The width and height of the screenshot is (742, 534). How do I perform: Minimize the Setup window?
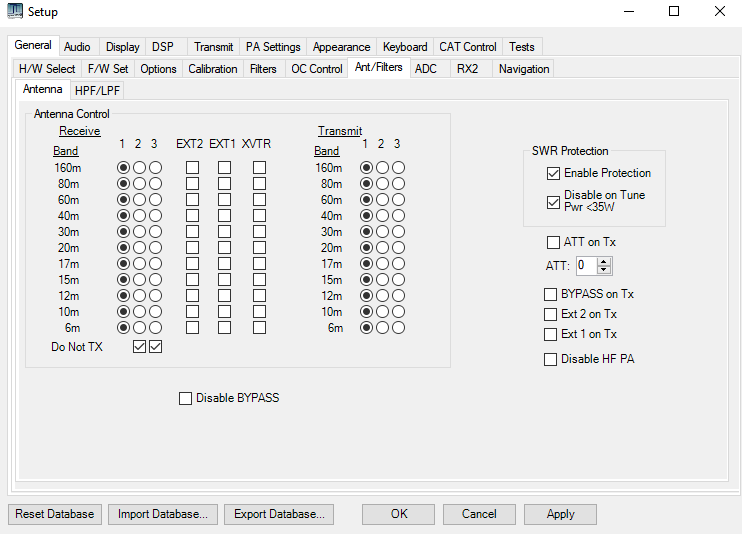(x=629, y=11)
